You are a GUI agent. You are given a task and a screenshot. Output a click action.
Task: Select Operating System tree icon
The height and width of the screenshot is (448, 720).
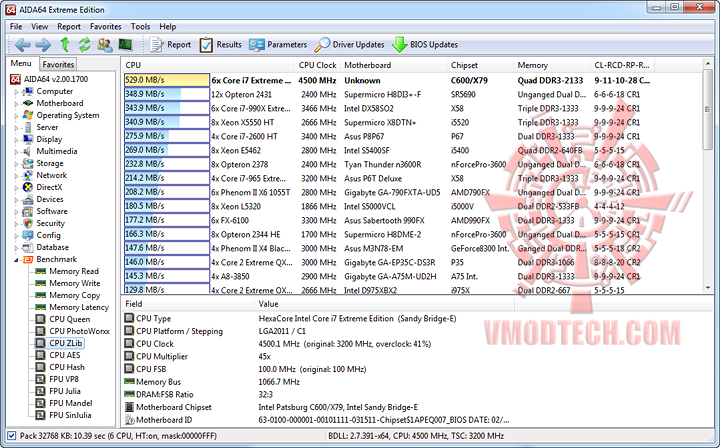tap(28, 115)
